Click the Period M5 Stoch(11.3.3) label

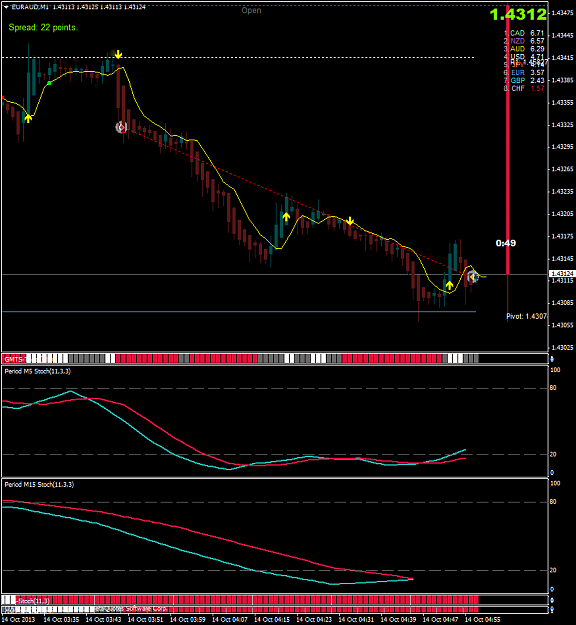pyautogui.click(x=37, y=371)
